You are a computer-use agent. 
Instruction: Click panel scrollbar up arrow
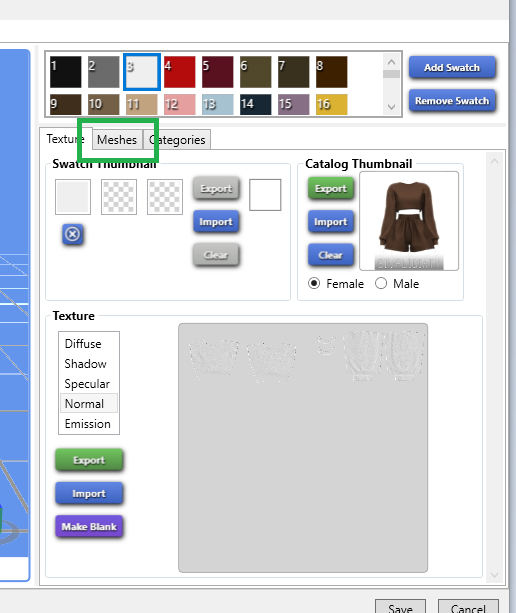coord(494,161)
